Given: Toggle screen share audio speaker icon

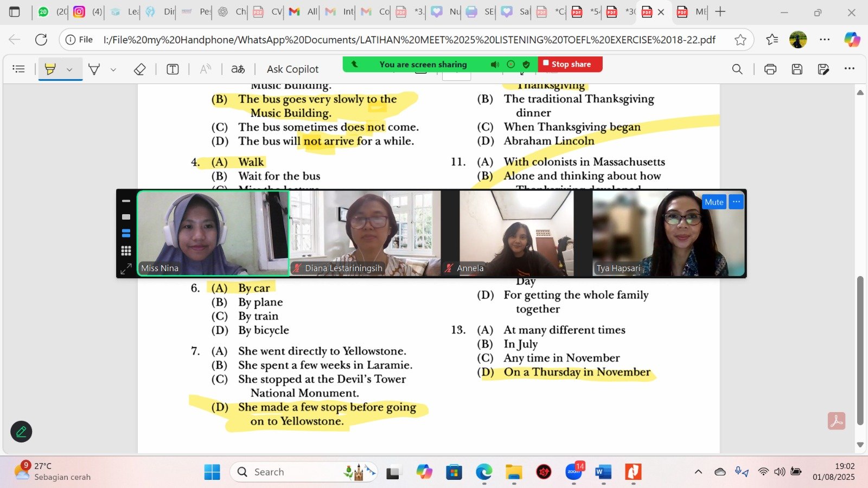Looking at the screenshot, I should 495,65.
